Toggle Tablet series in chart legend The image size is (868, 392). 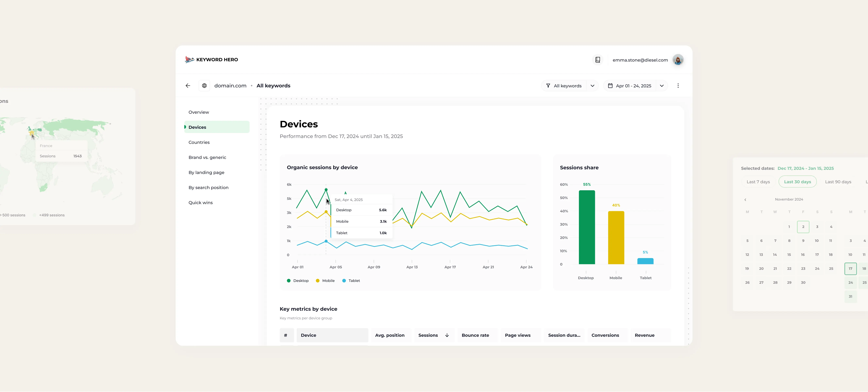click(351, 281)
